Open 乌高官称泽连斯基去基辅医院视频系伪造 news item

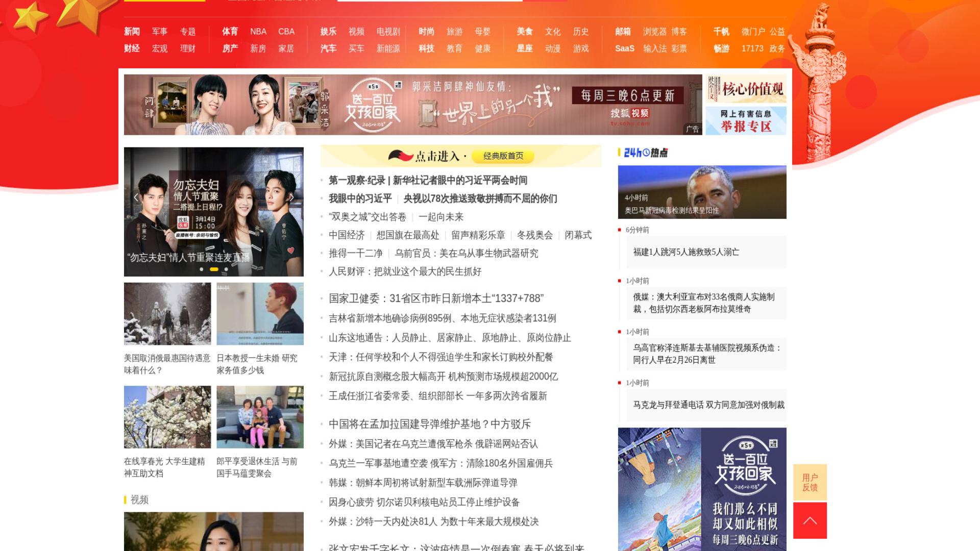click(x=707, y=354)
